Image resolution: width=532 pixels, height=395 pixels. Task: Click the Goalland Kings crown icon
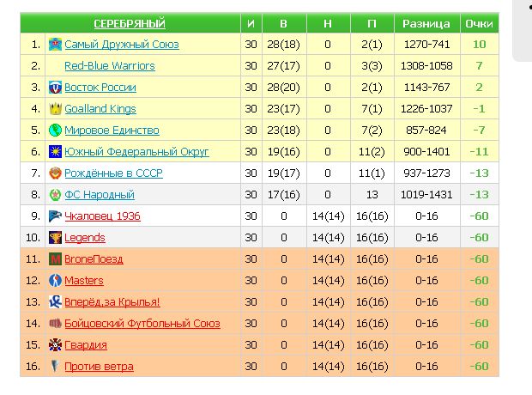click(x=55, y=108)
